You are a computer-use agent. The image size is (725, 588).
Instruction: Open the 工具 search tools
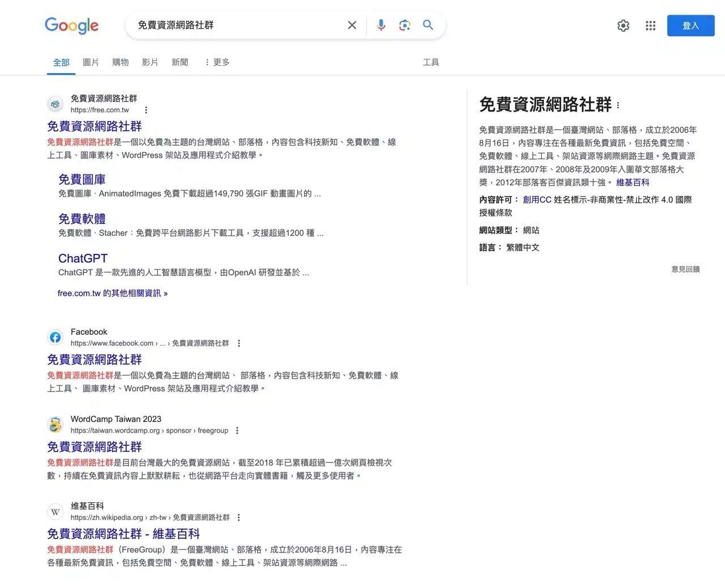[x=430, y=62]
